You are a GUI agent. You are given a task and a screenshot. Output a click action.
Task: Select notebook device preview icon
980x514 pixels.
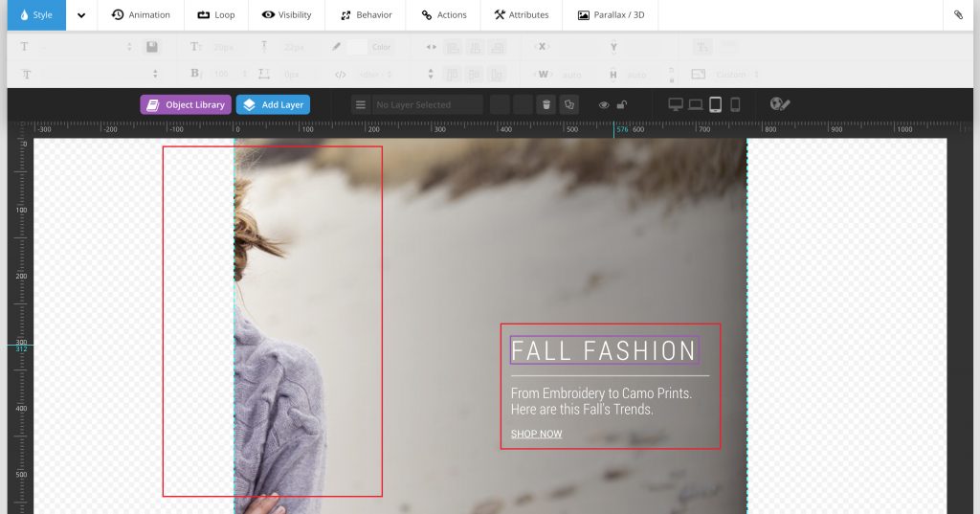(x=696, y=105)
